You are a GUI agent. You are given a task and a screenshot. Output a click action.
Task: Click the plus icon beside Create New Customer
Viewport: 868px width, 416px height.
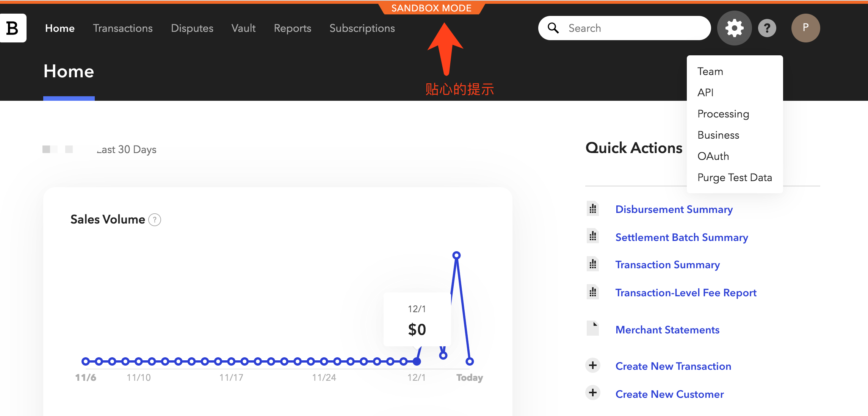pyautogui.click(x=593, y=393)
